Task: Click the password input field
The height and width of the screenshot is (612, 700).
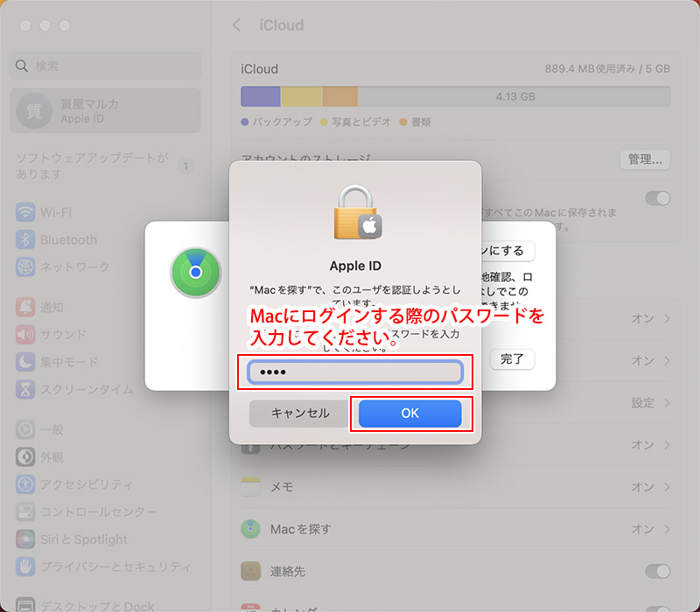Action: (354, 372)
